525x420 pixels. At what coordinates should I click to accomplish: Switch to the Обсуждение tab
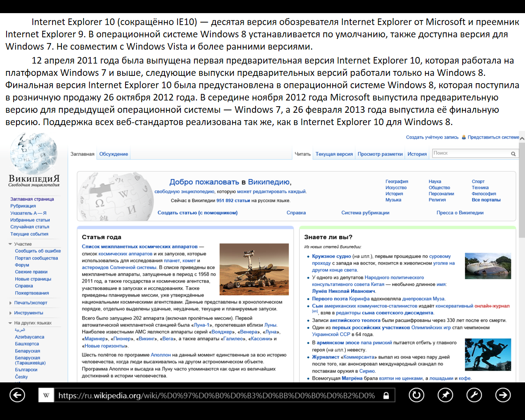[114, 154]
